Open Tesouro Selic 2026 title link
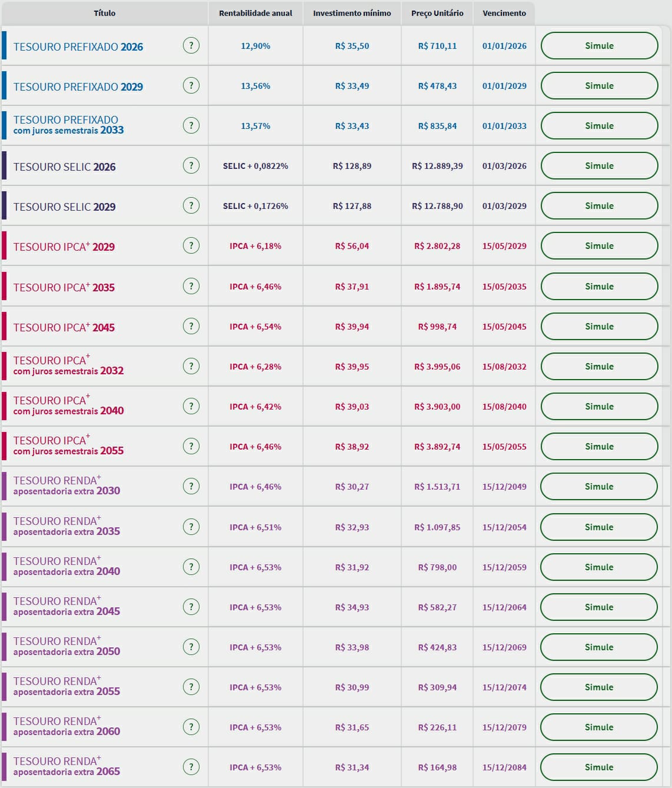672x788 pixels. point(65,167)
